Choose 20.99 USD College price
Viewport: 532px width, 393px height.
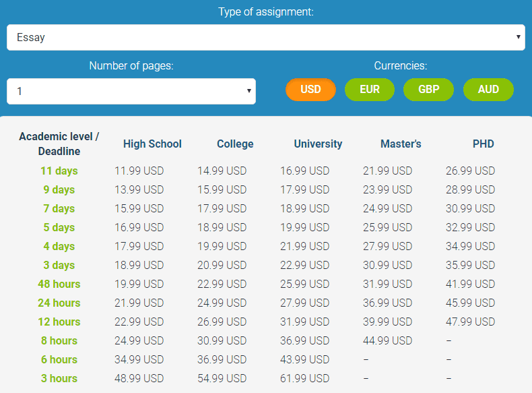pos(222,265)
